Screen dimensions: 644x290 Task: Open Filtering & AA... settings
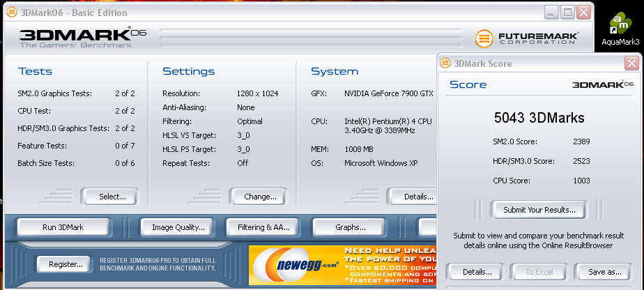click(x=263, y=227)
